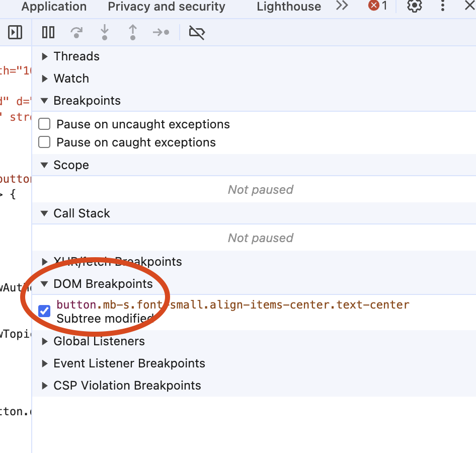Viewport: 476px width, 453px height.
Task: Select the Step over next function call icon
Action: coord(76,32)
